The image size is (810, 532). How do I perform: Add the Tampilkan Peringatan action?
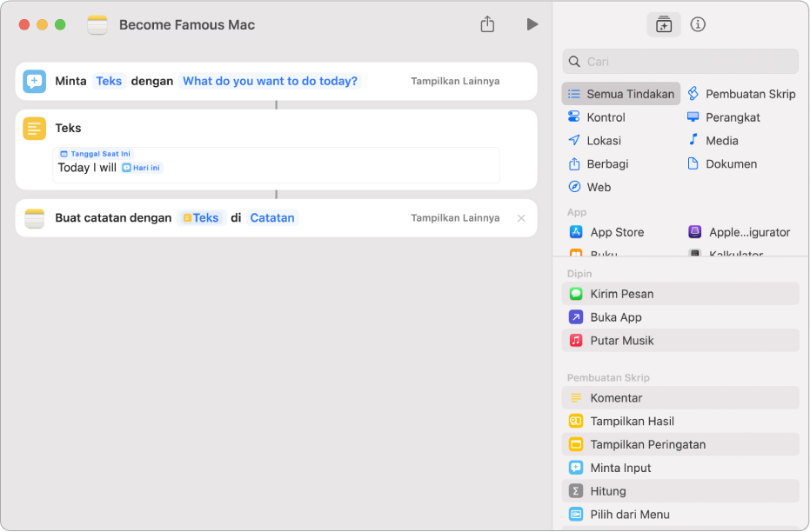[x=647, y=444]
